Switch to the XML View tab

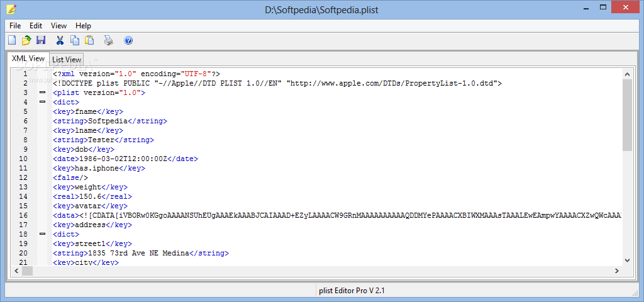pos(28,59)
